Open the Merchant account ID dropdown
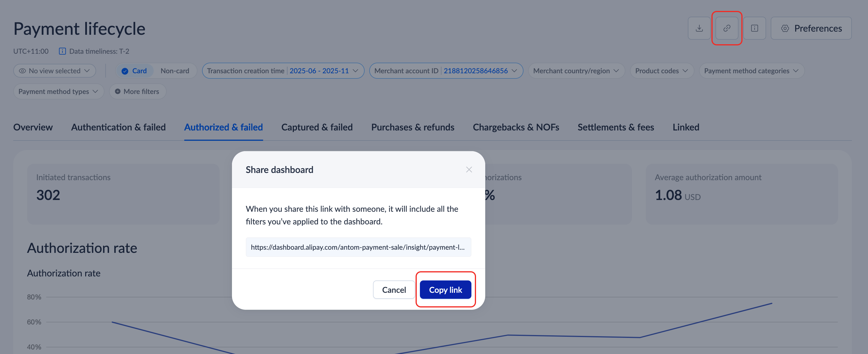This screenshot has height=354, width=868. point(446,71)
